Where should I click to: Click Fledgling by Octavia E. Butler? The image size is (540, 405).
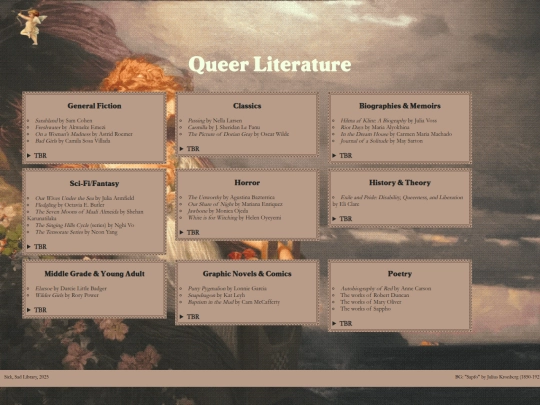pos(70,205)
